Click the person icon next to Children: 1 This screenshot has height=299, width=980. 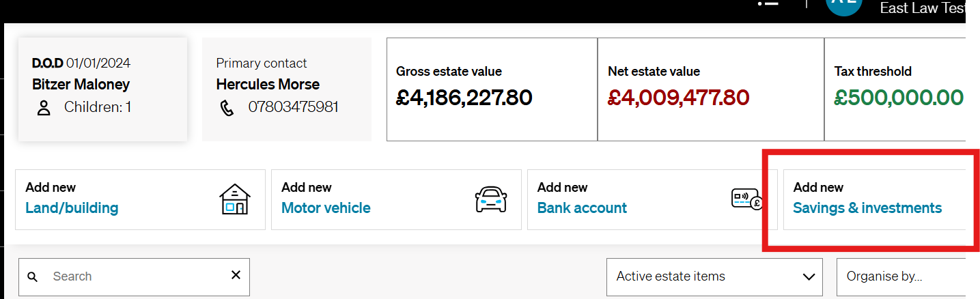(x=44, y=107)
